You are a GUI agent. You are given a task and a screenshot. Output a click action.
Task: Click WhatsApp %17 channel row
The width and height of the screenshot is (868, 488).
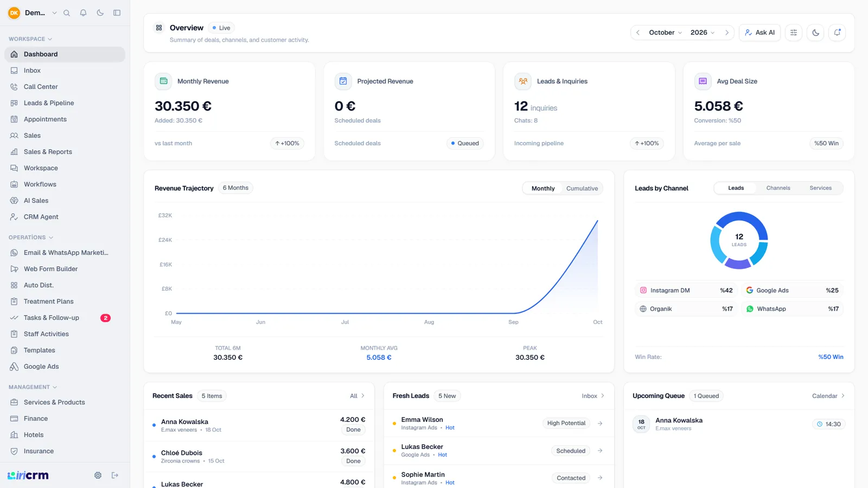click(x=792, y=309)
